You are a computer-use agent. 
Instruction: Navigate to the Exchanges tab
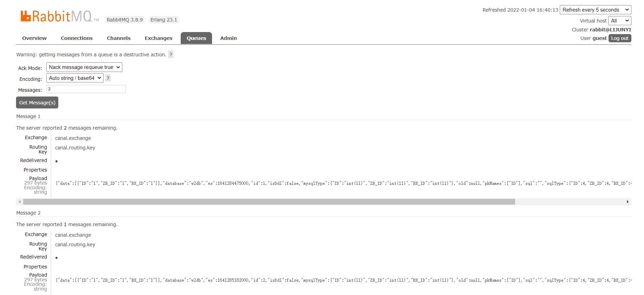tap(159, 38)
